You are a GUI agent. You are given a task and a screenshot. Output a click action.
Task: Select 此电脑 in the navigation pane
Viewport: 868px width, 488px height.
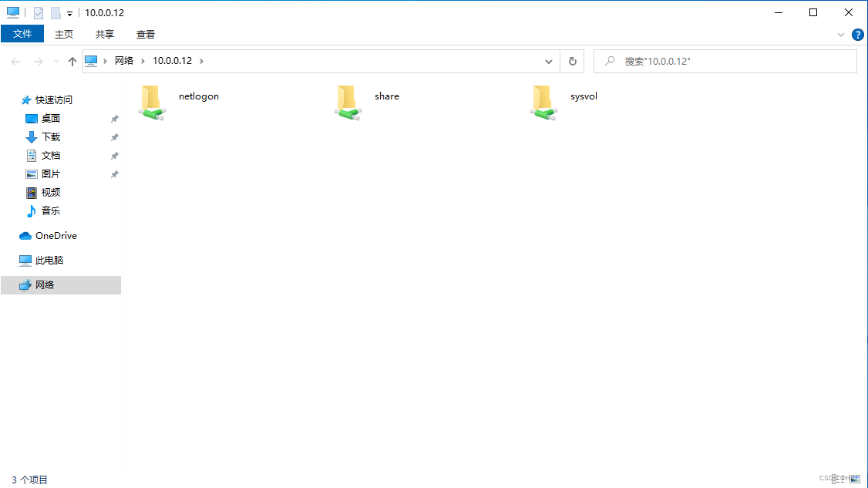49,261
